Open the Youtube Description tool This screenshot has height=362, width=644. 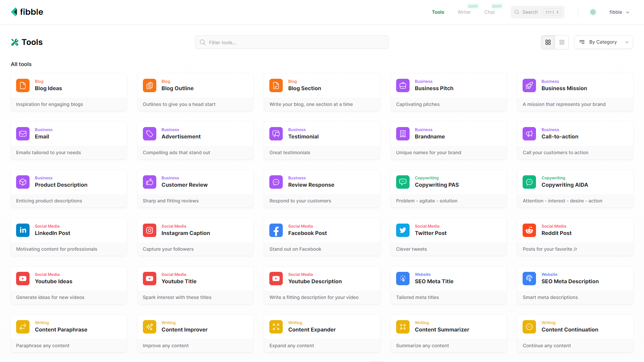coord(322,285)
